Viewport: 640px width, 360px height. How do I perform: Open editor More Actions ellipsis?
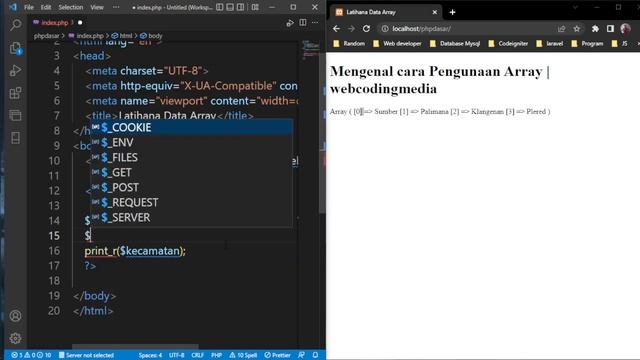pos(315,22)
